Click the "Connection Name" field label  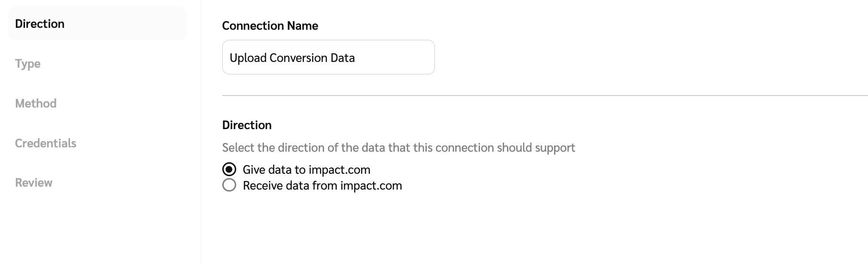[x=270, y=26]
